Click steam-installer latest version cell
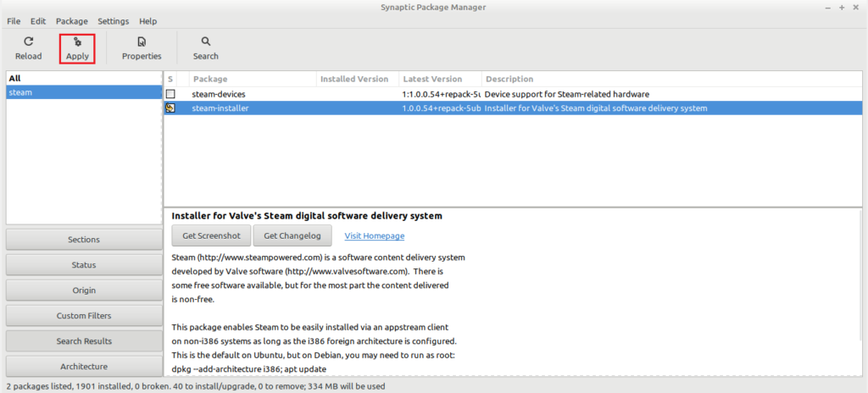 [441, 108]
